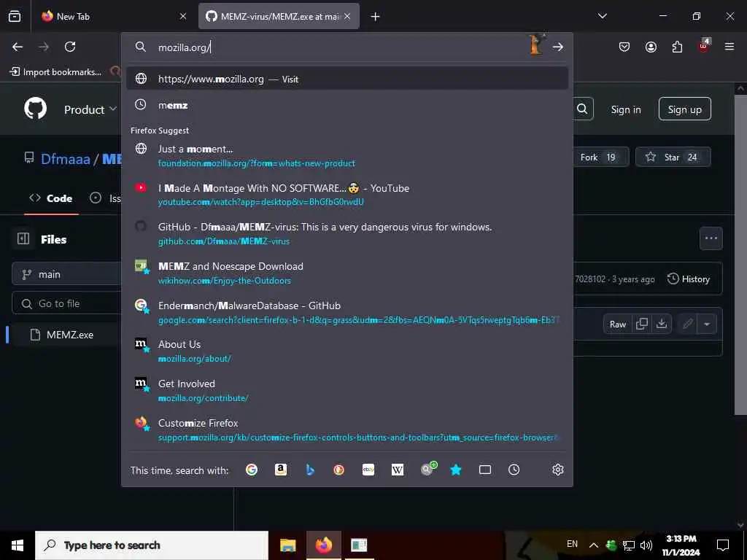747x560 pixels.
Task: Open the three-dots more options button
Action: tap(711, 238)
